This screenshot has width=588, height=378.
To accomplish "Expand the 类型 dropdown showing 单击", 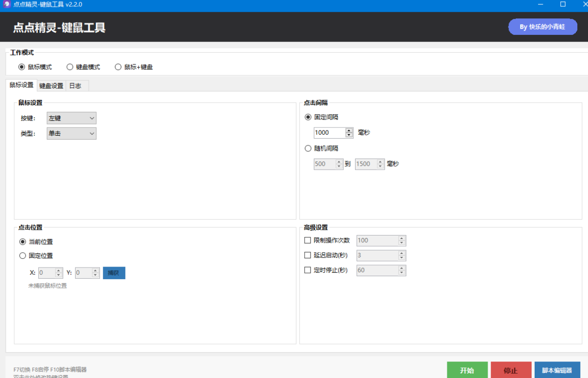I will click(71, 133).
